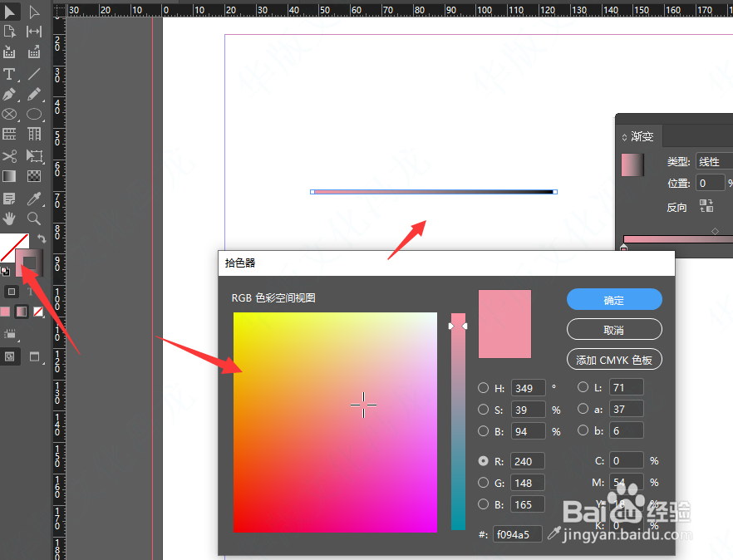Click gradient preview swatch in 渐变 panel
This screenshot has width=733, height=560.
(x=632, y=165)
